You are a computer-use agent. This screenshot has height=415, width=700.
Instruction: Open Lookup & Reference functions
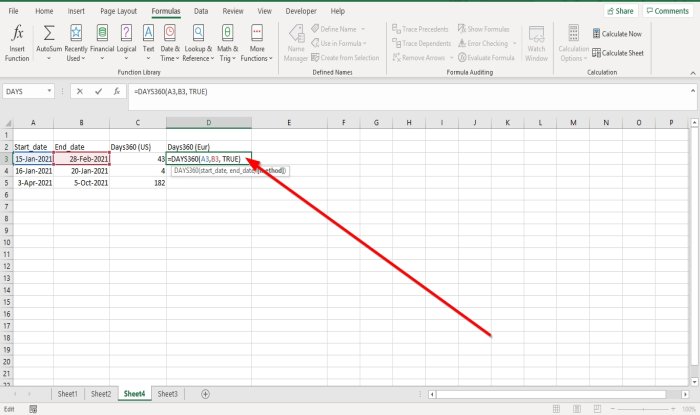click(x=198, y=43)
